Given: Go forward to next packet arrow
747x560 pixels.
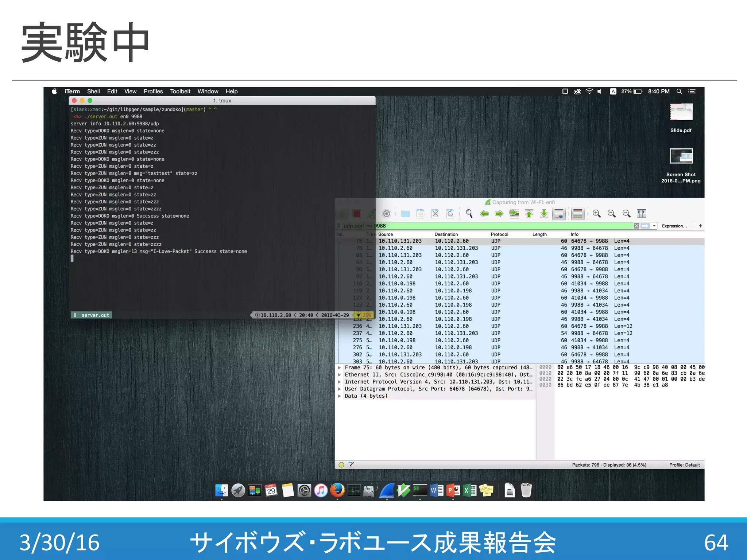Looking at the screenshot, I should (x=499, y=214).
